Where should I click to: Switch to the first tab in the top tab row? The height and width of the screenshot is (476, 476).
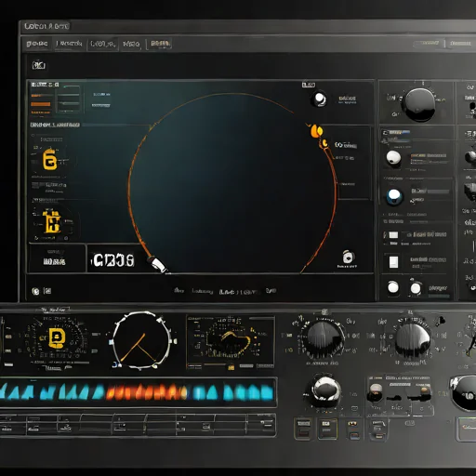tap(37, 44)
